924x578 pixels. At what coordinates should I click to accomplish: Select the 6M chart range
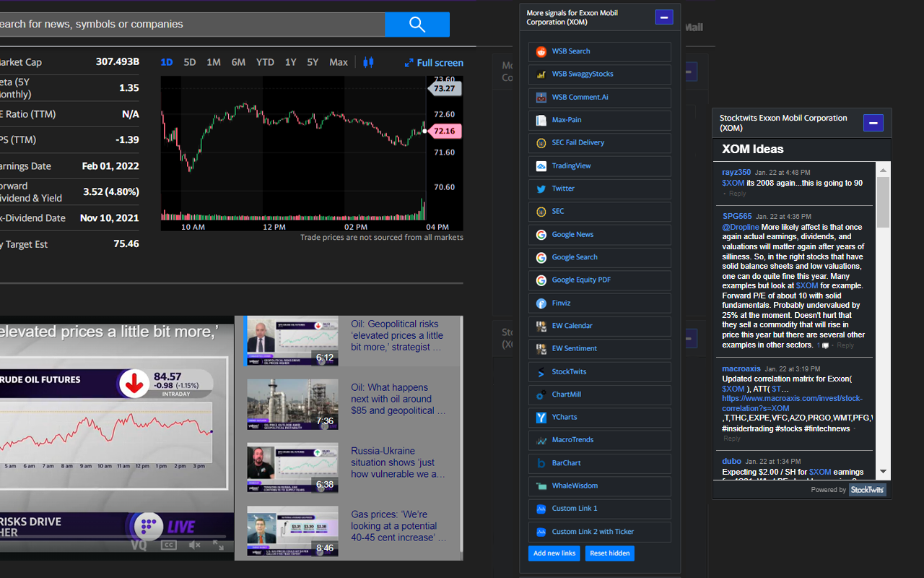pos(238,62)
